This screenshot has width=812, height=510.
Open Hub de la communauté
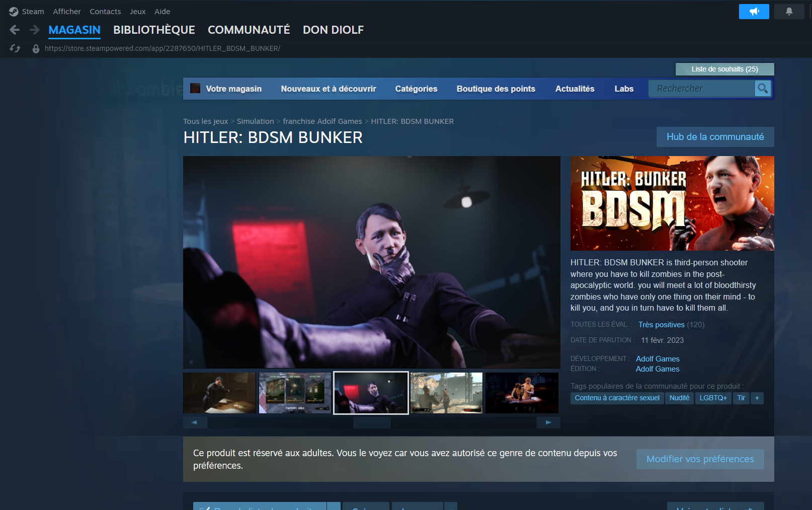pos(715,137)
